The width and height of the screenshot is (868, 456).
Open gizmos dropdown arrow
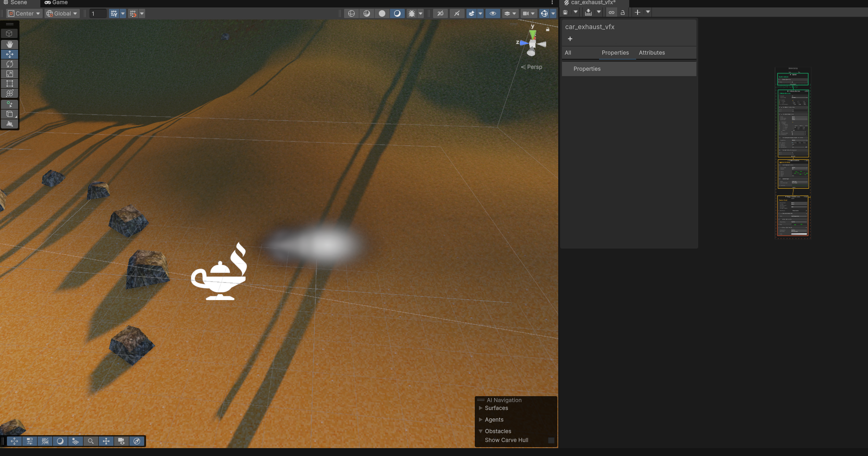point(553,13)
